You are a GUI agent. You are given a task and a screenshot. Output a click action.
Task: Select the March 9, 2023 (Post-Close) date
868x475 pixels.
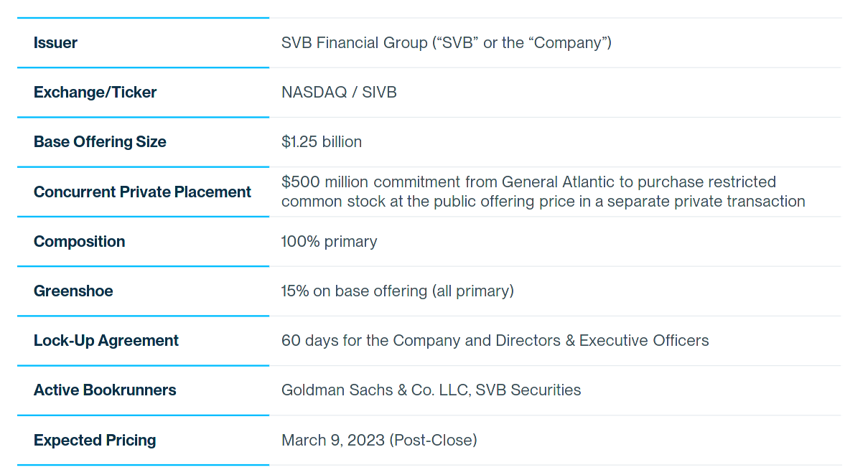pyautogui.click(x=379, y=441)
